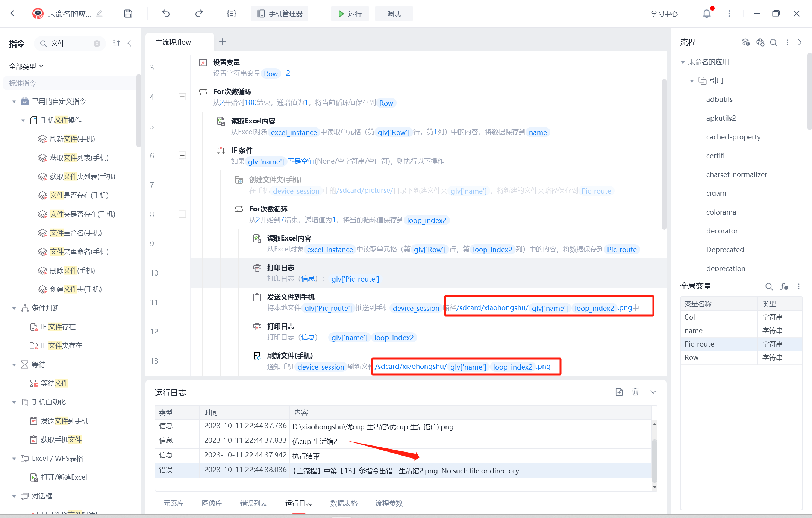
Task: Click the search icon in global variables
Action: pos(769,286)
